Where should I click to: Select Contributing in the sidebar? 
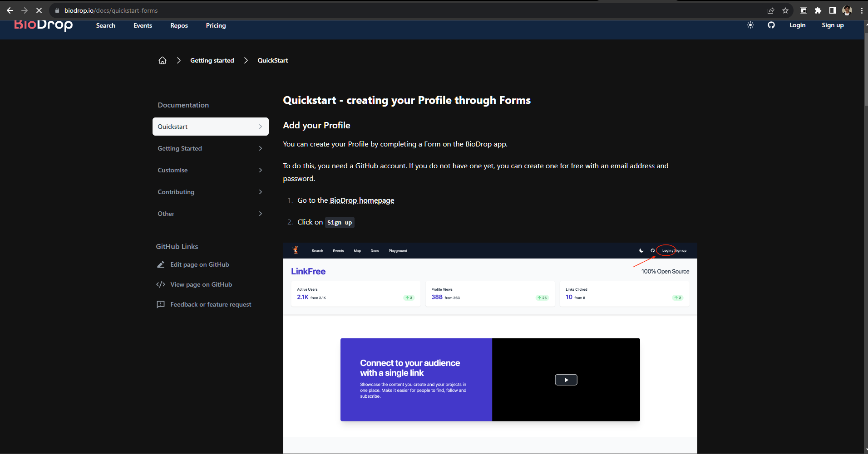[x=210, y=192]
